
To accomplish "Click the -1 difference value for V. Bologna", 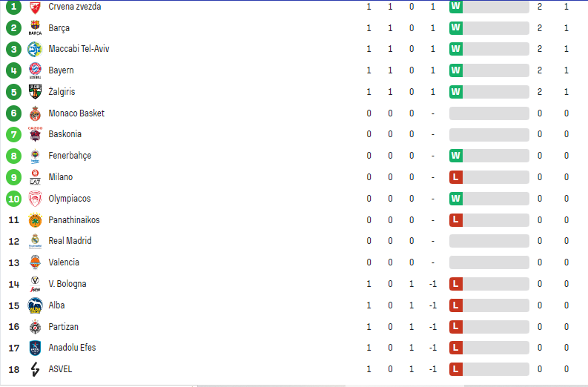I will tap(433, 284).
